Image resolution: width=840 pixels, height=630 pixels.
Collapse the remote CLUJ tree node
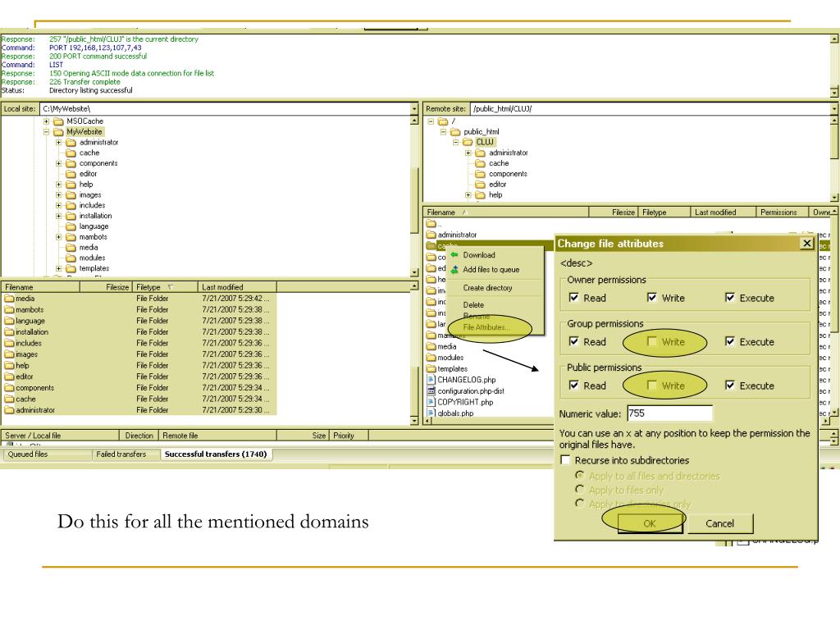tap(456, 142)
